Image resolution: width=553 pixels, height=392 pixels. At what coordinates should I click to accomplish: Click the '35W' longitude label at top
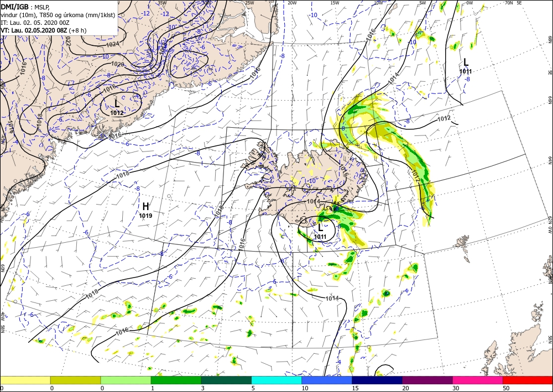162,3
